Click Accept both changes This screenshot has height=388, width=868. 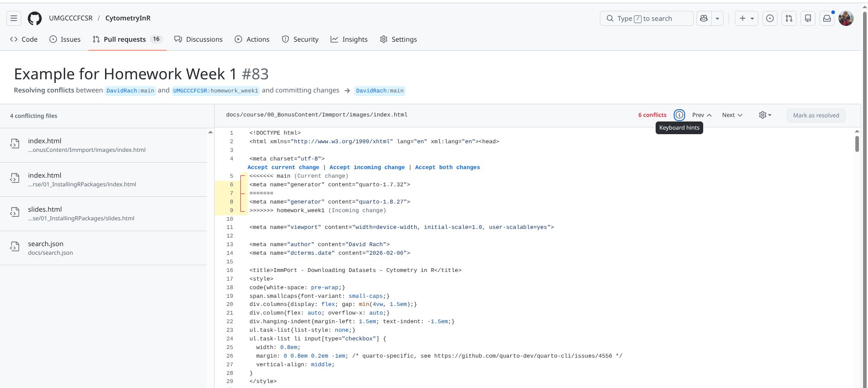[x=447, y=167]
